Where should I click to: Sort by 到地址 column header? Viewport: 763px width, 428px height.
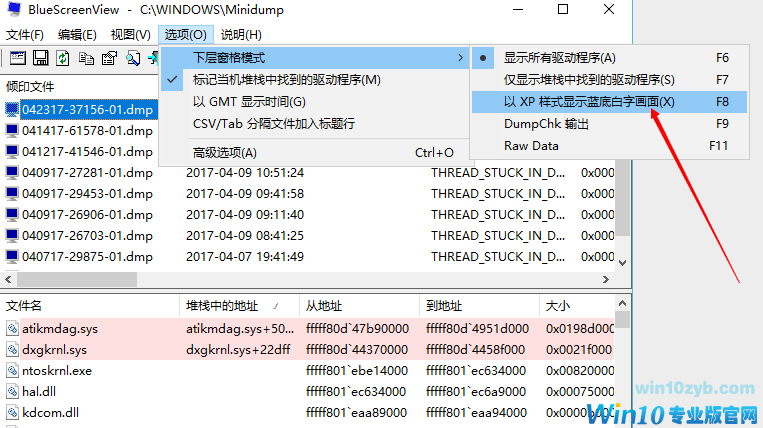479,306
